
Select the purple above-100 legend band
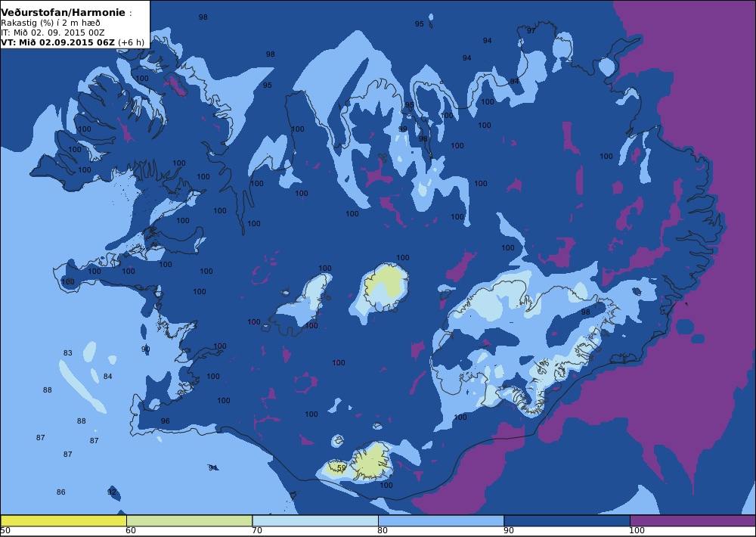tap(692, 520)
